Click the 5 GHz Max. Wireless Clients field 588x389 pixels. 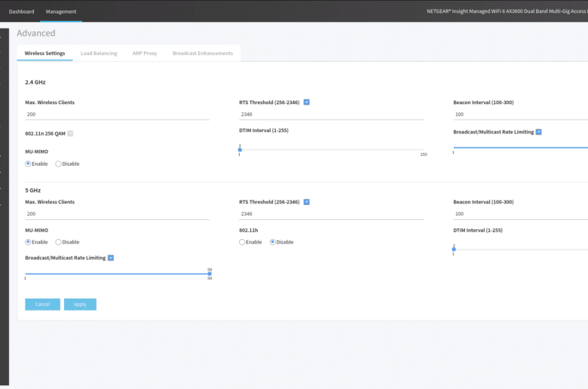pos(117,214)
